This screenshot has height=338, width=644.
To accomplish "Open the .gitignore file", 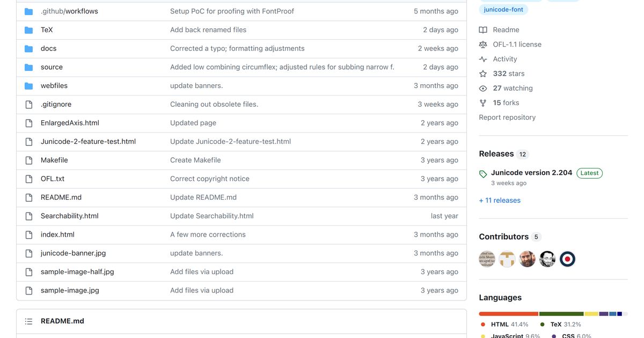I will tap(56, 104).
